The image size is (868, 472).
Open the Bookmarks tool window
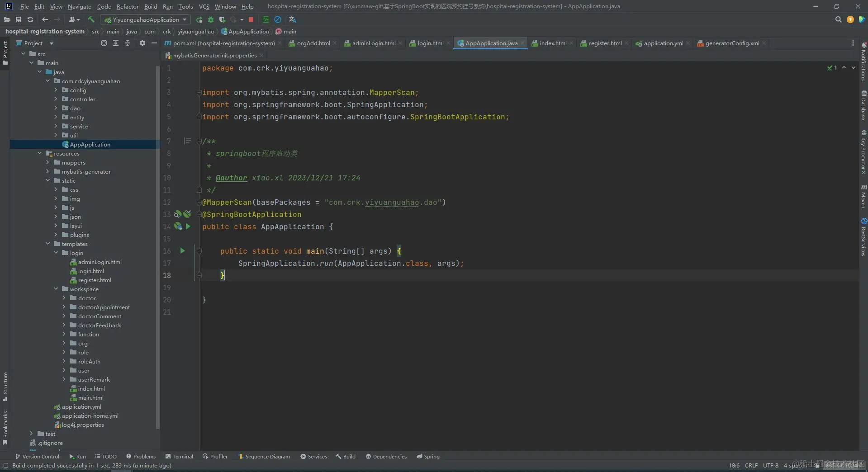(x=5, y=428)
